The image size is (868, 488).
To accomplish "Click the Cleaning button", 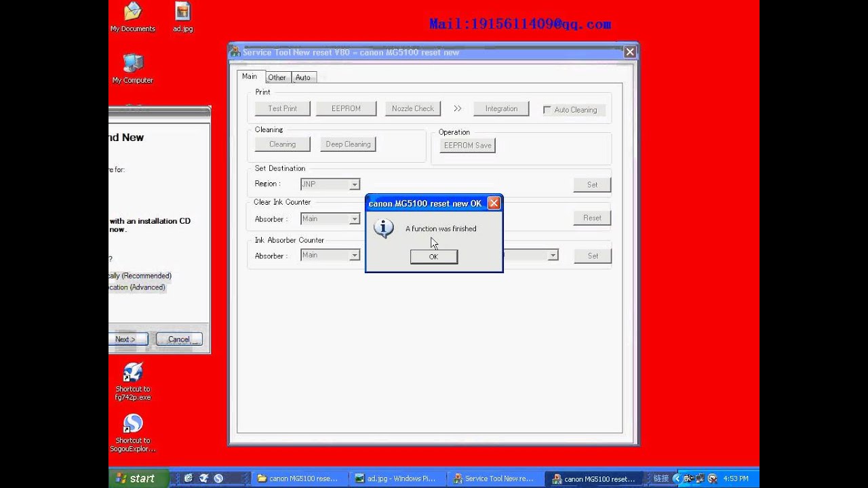I will [x=283, y=144].
